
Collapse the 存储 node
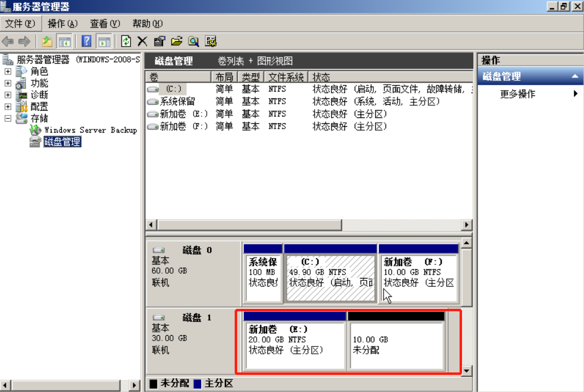coord(8,118)
